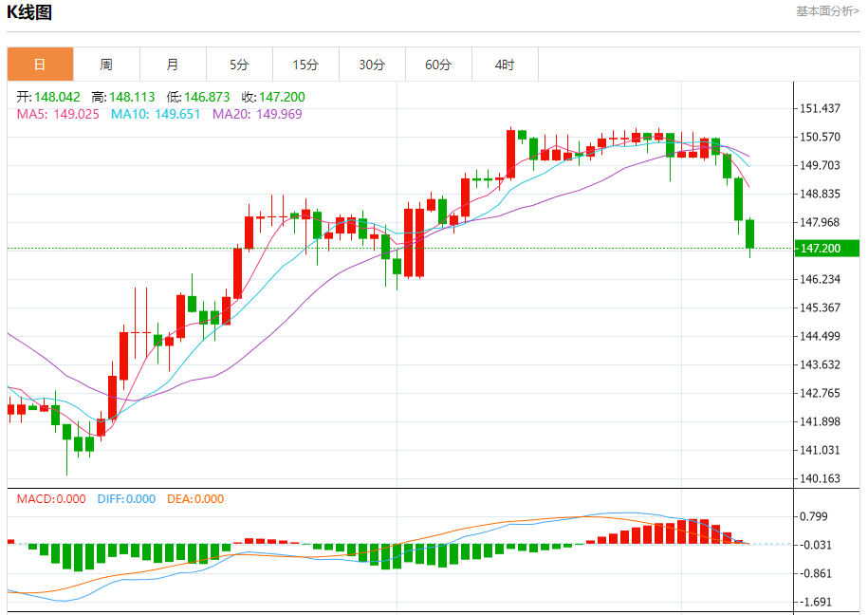Screen dimensions: 868x615
Task: Click the MA10: 149.651 indicator label
Action: (x=156, y=114)
